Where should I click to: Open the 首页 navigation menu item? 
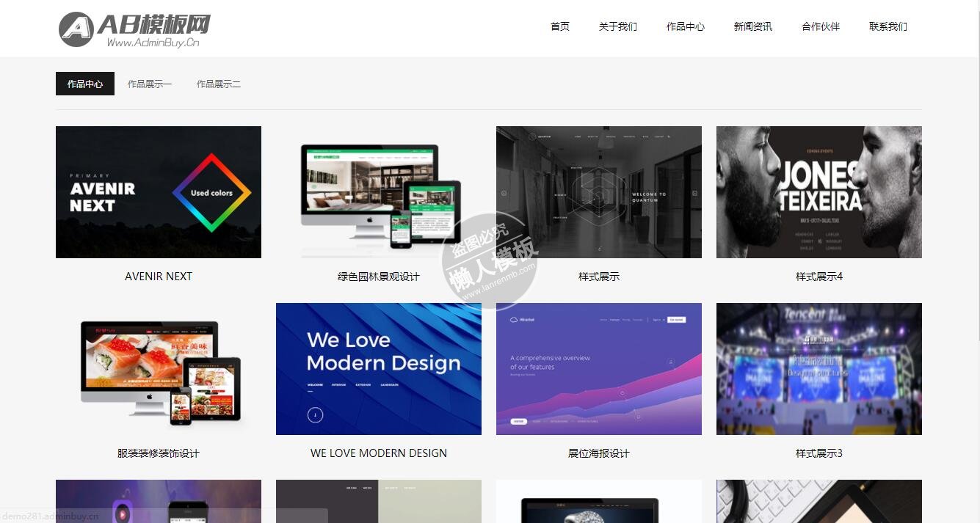pos(559,26)
